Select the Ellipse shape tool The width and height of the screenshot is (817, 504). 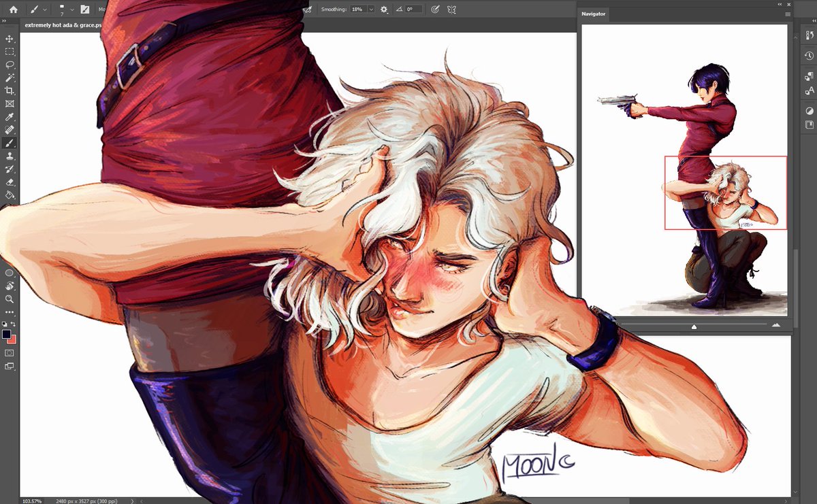10,273
